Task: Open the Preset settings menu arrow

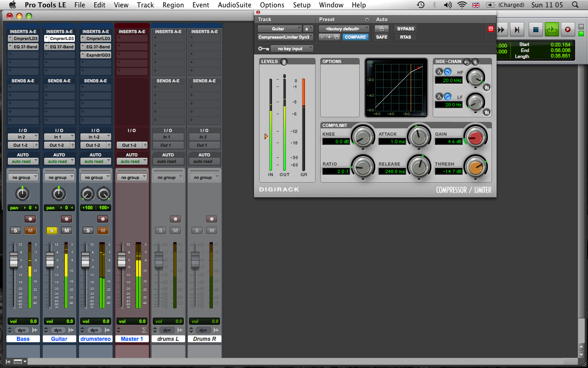Action: [x=367, y=20]
